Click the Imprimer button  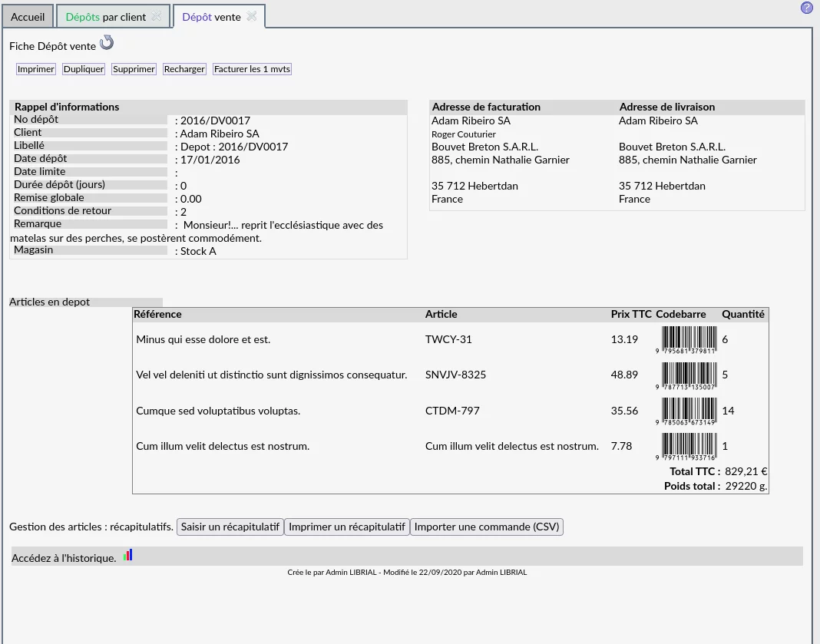click(35, 69)
